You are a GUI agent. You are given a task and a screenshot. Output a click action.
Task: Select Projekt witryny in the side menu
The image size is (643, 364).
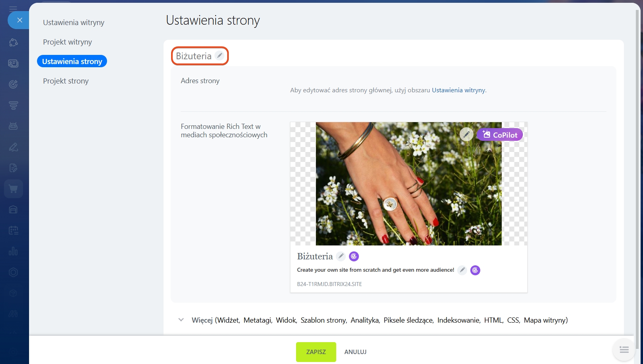click(67, 42)
